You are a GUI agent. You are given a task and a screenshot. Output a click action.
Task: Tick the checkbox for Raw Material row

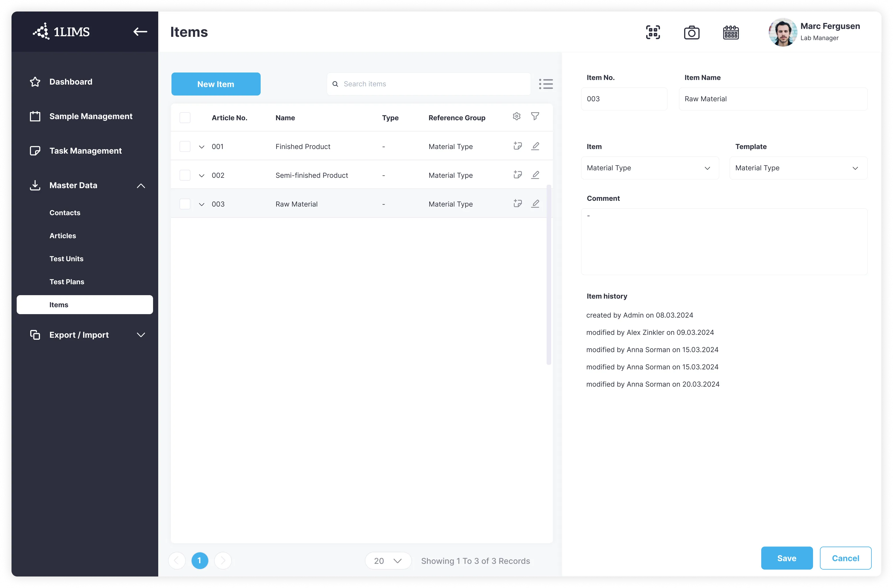click(x=185, y=204)
